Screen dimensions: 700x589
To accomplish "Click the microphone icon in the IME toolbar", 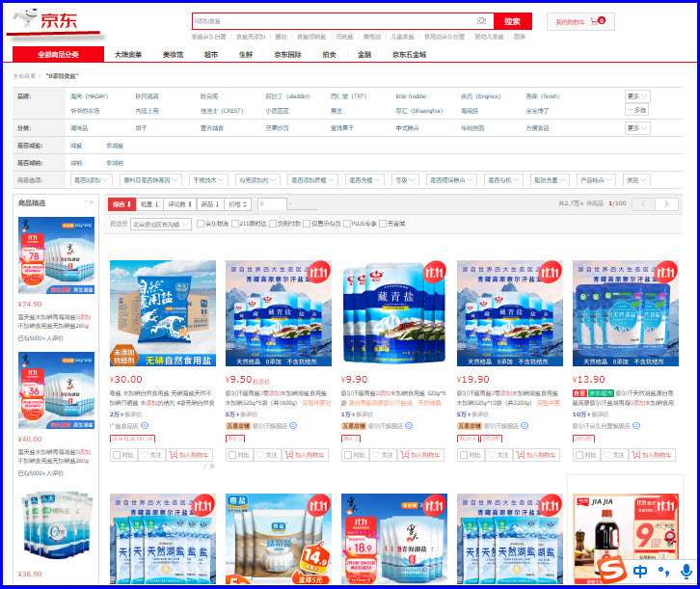I will click(686, 571).
